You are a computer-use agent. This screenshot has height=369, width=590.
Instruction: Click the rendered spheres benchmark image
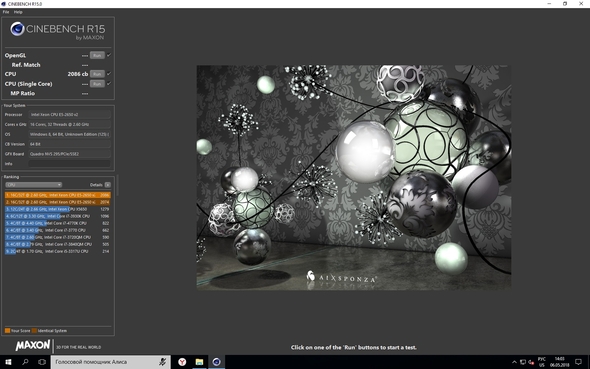pos(354,178)
